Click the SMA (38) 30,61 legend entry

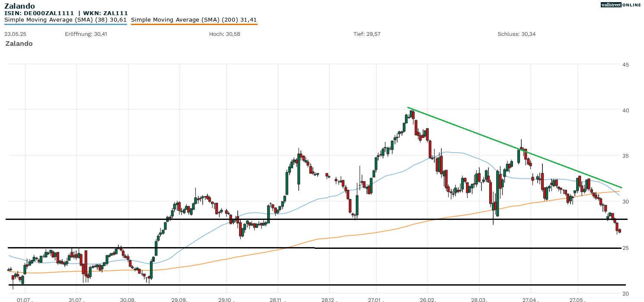coord(65,20)
